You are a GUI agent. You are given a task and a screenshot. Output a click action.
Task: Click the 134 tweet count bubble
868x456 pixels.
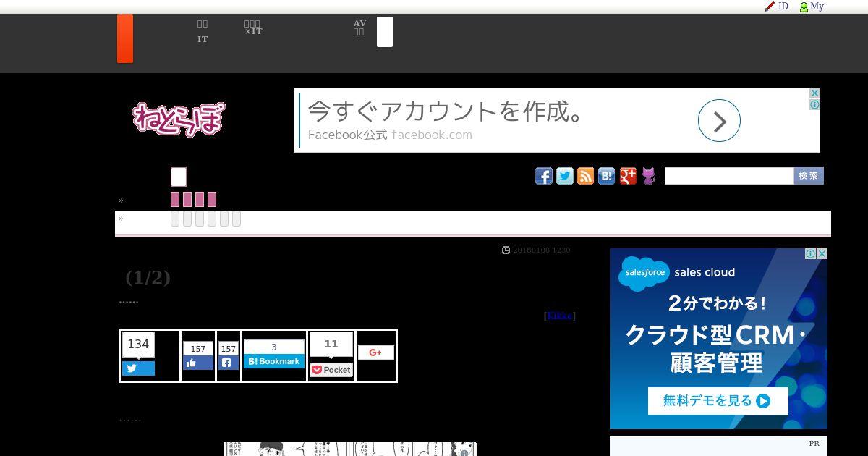[138, 345]
